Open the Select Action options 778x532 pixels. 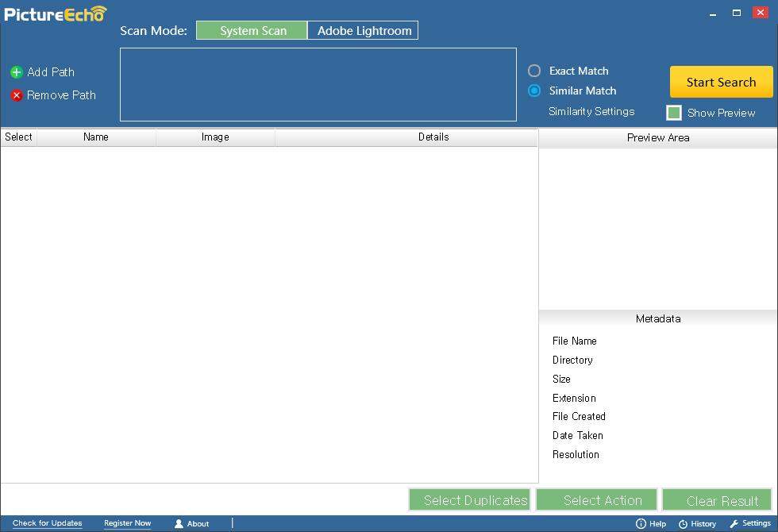click(x=596, y=499)
